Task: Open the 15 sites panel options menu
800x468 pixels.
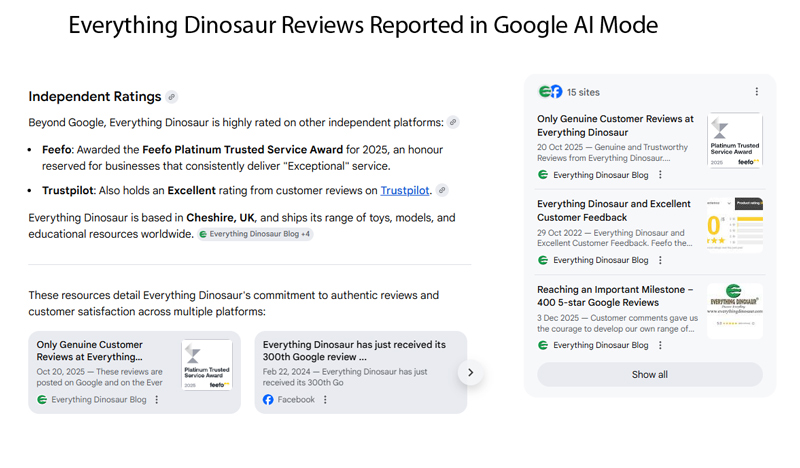Action: 757,91
